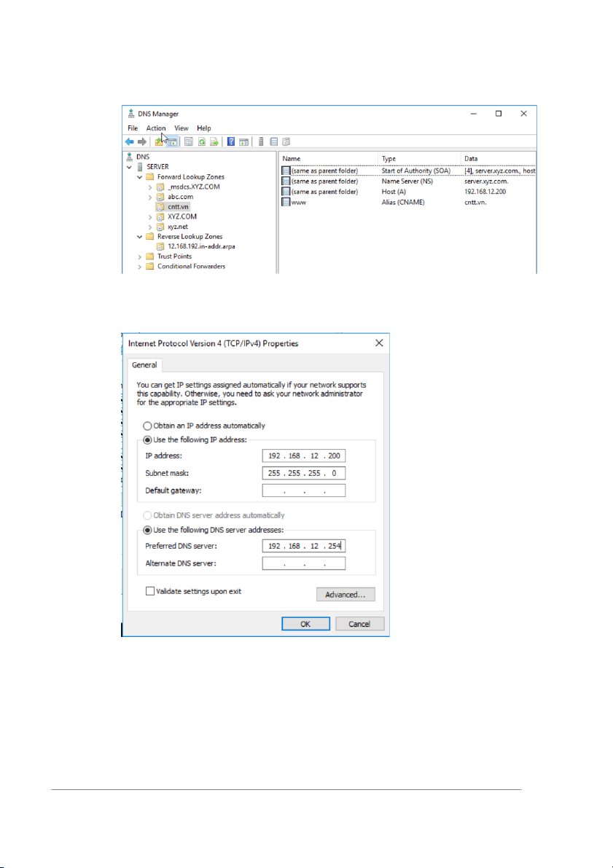This screenshot has width=613, height=868.
Task: Expand the abc.com zone
Action: [x=150, y=197]
